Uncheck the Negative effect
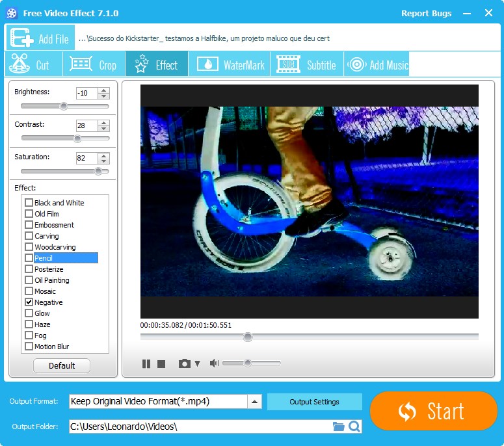The image size is (504, 446). (x=29, y=302)
